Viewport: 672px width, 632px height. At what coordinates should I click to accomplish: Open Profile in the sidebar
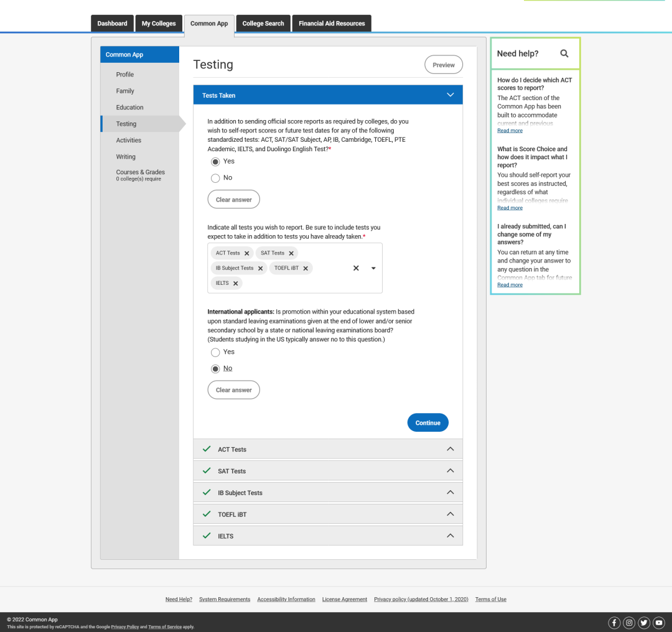[124, 75]
